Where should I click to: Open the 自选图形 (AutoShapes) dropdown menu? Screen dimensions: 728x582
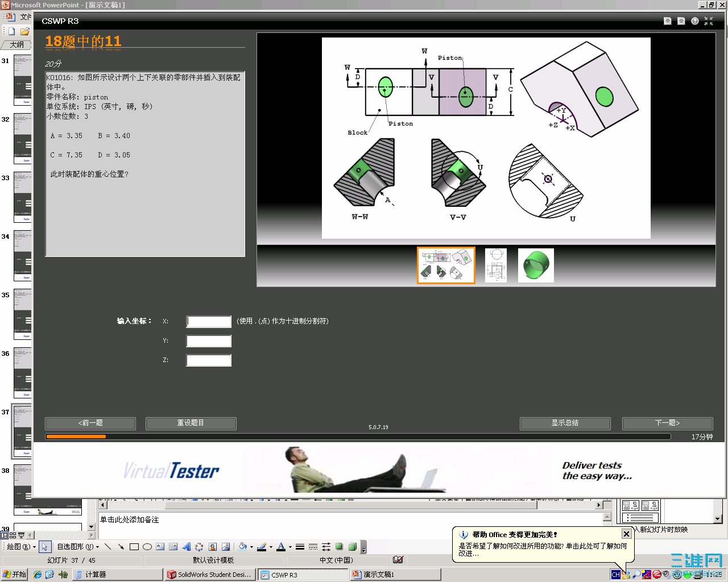78,547
